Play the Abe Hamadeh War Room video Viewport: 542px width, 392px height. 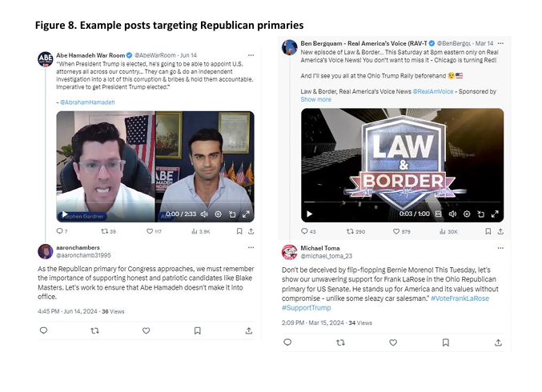(x=65, y=214)
